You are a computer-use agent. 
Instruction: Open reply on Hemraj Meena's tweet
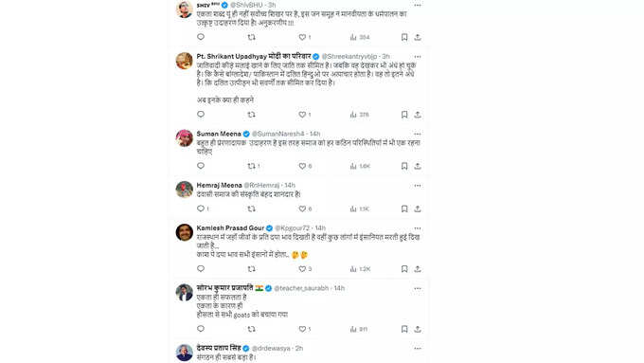pyautogui.click(x=201, y=209)
